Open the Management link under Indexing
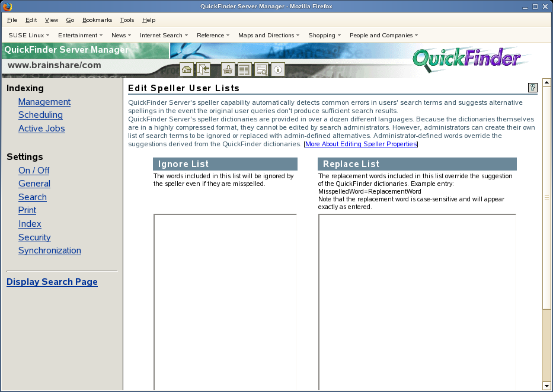Image resolution: width=553 pixels, height=392 pixels. (x=44, y=102)
